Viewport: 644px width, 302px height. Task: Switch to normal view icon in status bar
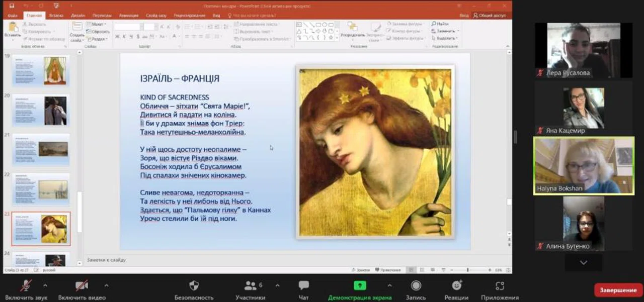point(410,270)
